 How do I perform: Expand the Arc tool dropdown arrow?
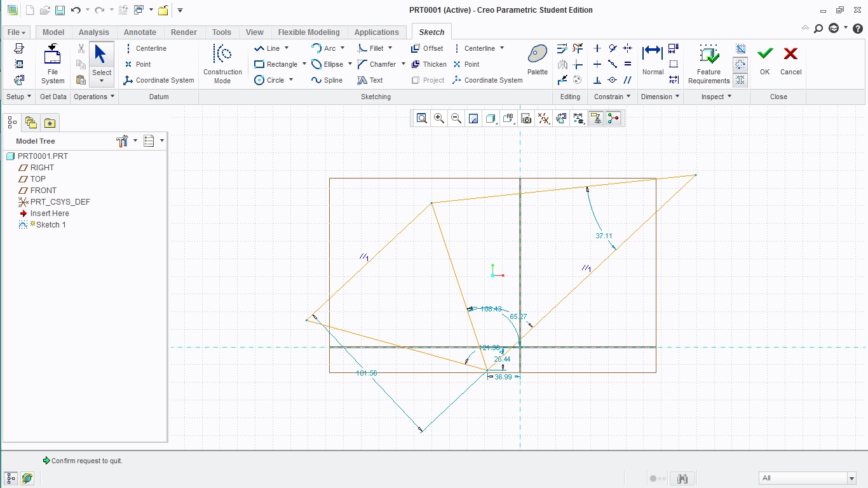coord(342,48)
